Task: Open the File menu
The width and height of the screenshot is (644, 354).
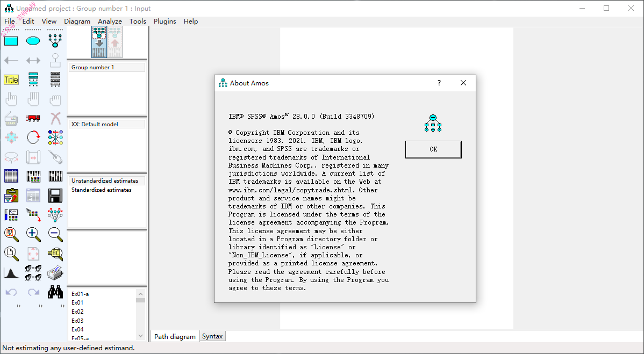Action: pyautogui.click(x=10, y=21)
